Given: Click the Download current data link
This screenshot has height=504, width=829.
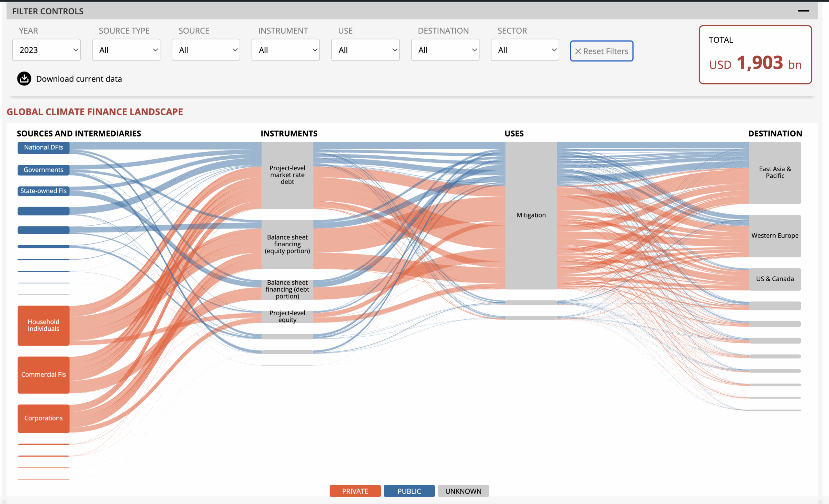Looking at the screenshot, I should pyautogui.click(x=79, y=79).
